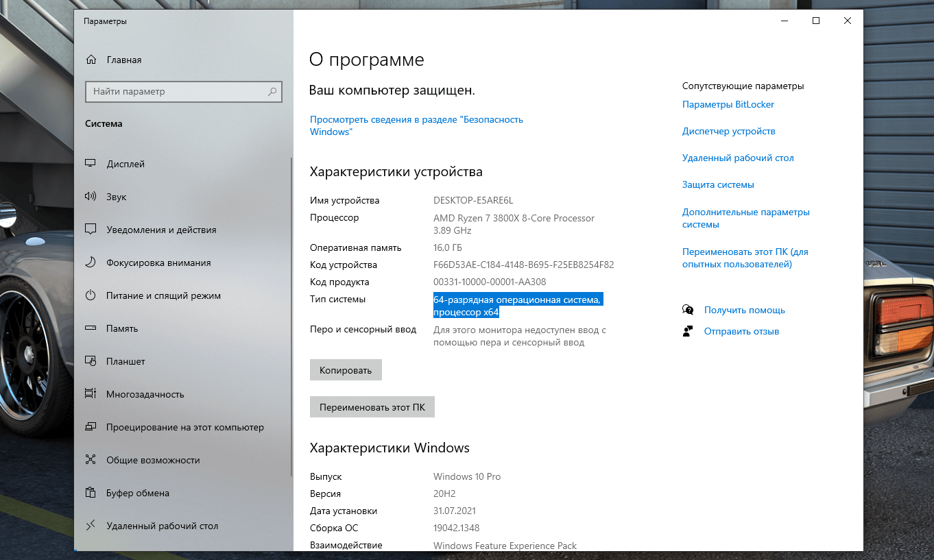934x560 pixels.
Task: Click the Характеристики Windows heading
Action: coord(390,448)
